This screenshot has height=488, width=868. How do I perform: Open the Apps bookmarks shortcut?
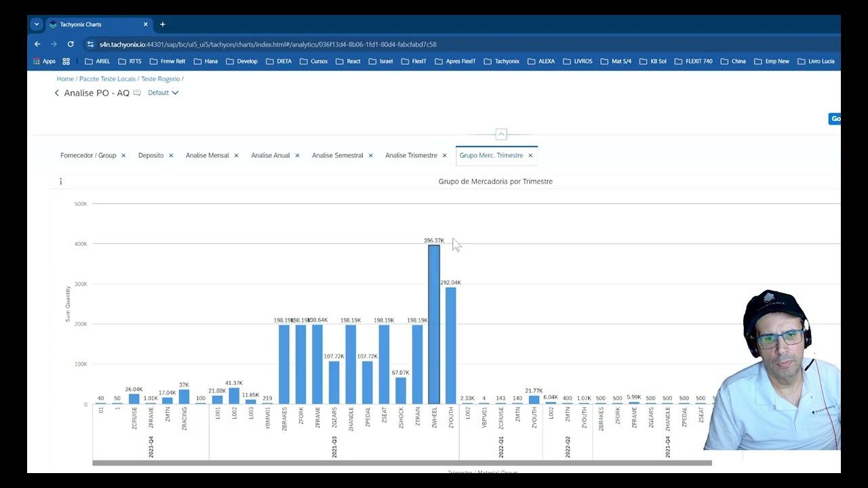[45, 61]
